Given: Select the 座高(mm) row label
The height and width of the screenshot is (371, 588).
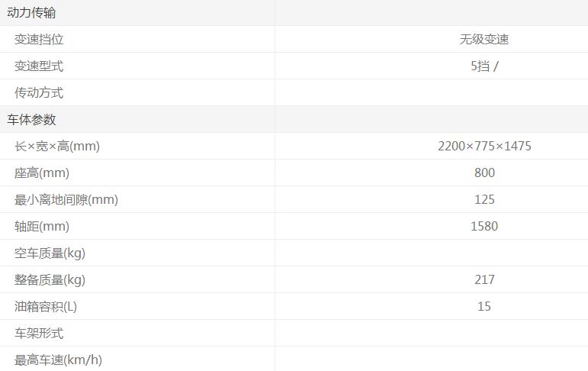Looking at the screenshot, I should point(42,173).
